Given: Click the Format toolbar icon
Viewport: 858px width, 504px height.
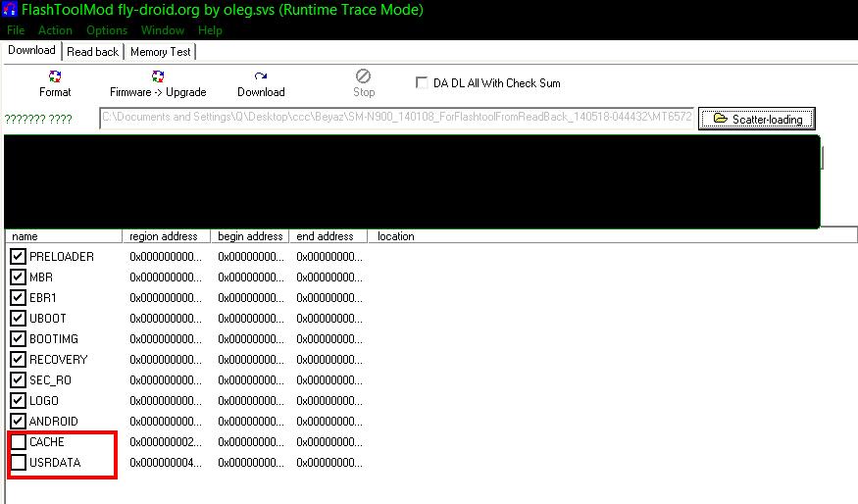Looking at the screenshot, I should click(x=55, y=76).
